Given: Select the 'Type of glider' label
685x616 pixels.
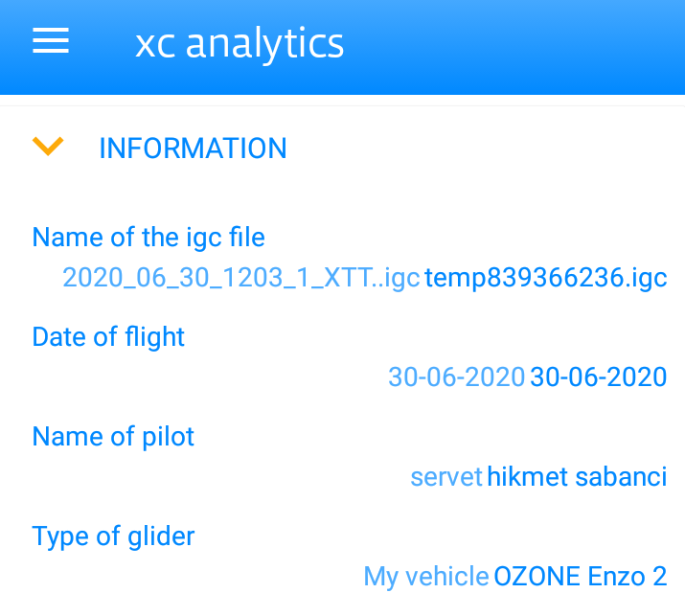Looking at the screenshot, I should (113, 536).
